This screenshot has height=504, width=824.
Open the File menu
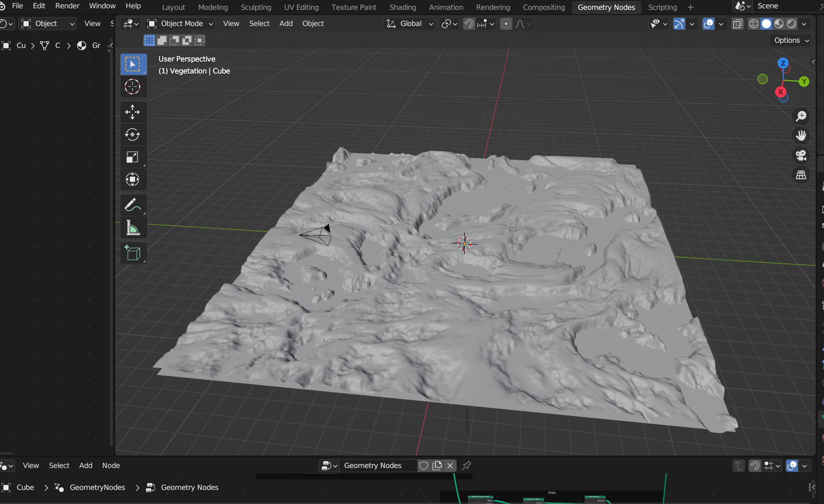[17, 6]
